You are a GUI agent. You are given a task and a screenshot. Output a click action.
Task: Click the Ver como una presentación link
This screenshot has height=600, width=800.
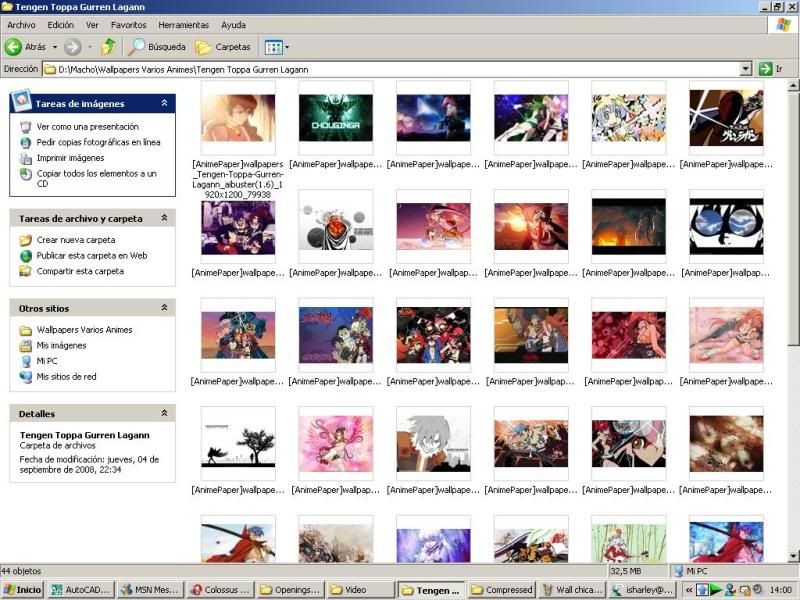[x=88, y=127]
